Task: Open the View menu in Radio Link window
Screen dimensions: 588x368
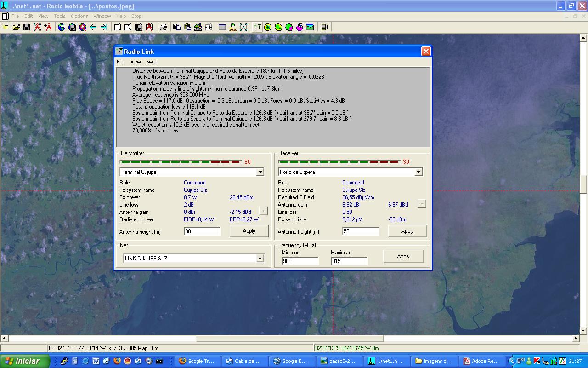Action: coord(136,62)
